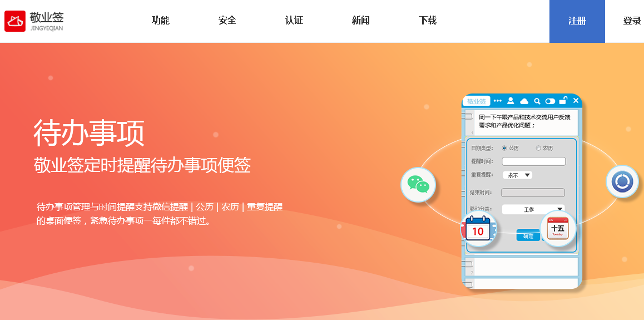Open the 重复提醒 永不 dropdown
Screen dimensions: 644x320
(x=518, y=175)
